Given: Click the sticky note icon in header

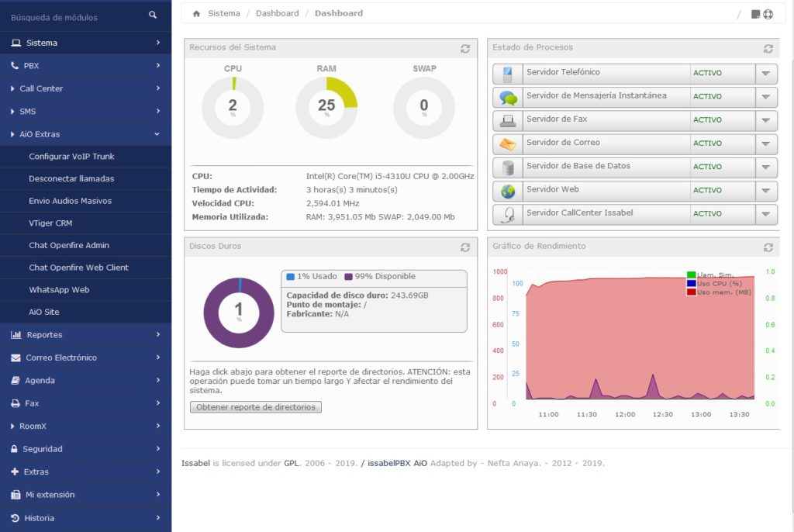Looking at the screenshot, I should (756, 14).
